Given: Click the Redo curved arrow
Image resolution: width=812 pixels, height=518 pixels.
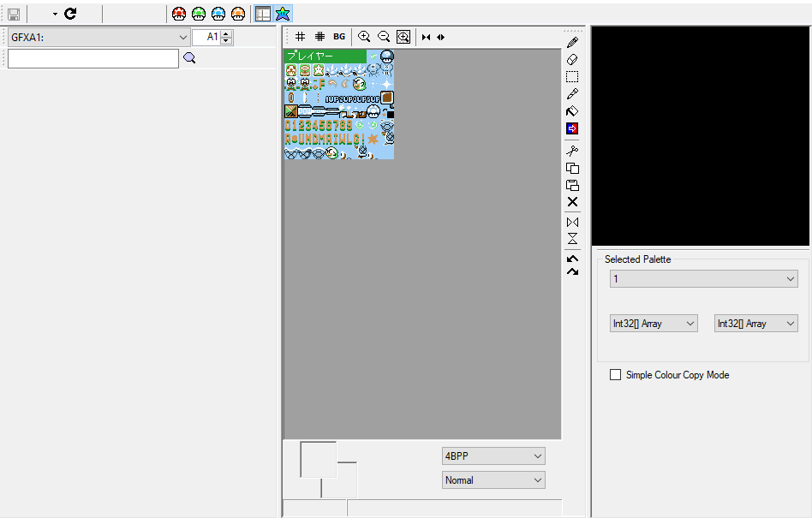Looking at the screenshot, I should pyautogui.click(x=572, y=271).
